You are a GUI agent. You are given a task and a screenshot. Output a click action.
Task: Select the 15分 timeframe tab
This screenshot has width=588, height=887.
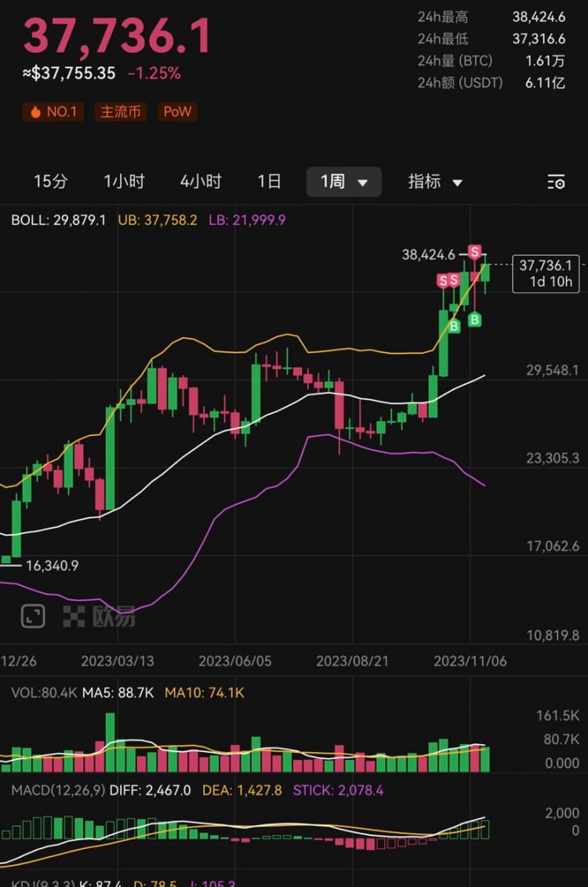pos(50,182)
